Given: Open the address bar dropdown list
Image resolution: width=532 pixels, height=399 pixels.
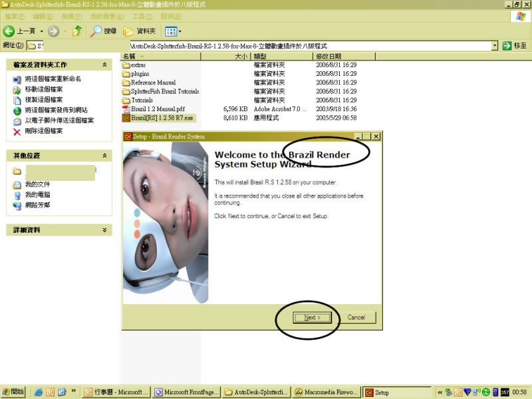Looking at the screenshot, I should [495, 45].
